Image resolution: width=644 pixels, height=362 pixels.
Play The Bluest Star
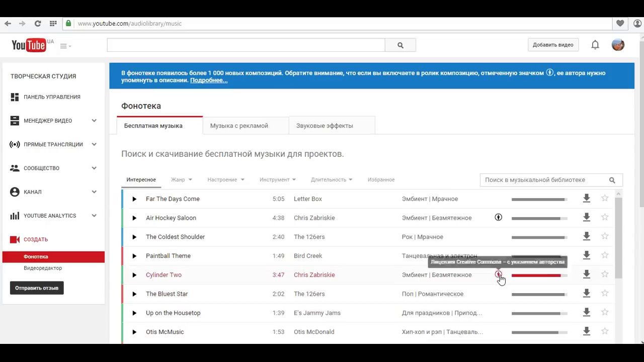click(x=134, y=294)
